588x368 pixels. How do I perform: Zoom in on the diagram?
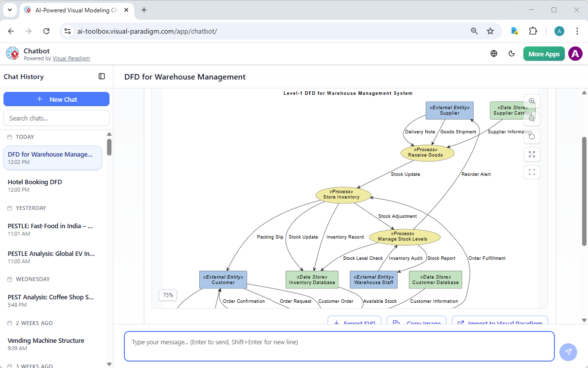[532, 101]
